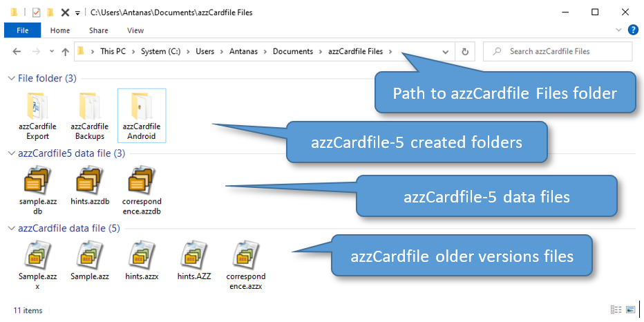This screenshot has width=644, height=322.
Task: Select the correspondence.azzx file icon
Action: tap(245, 256)
